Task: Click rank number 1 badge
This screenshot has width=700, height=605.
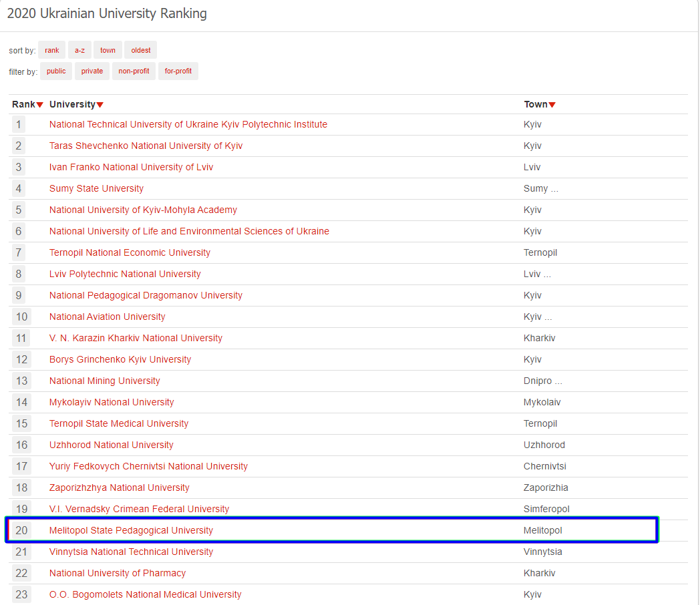Action: coord(19,124)
